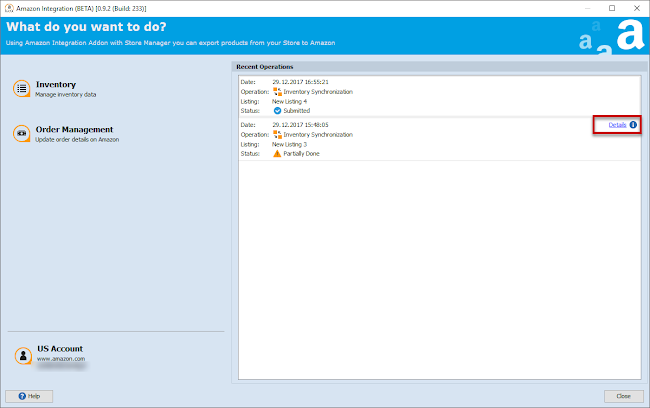
Task: Click the Inventory Synchronization icon for New Listing 3
Action: [277, 134]
